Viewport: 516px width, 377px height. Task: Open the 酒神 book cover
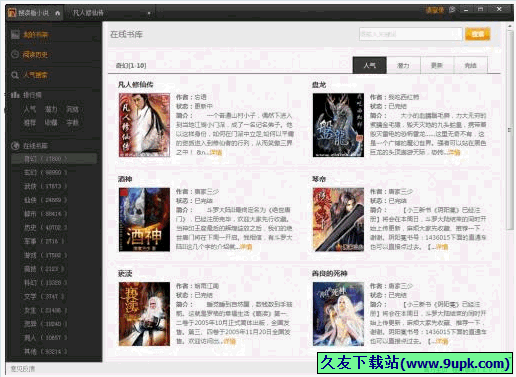[144, 220]
